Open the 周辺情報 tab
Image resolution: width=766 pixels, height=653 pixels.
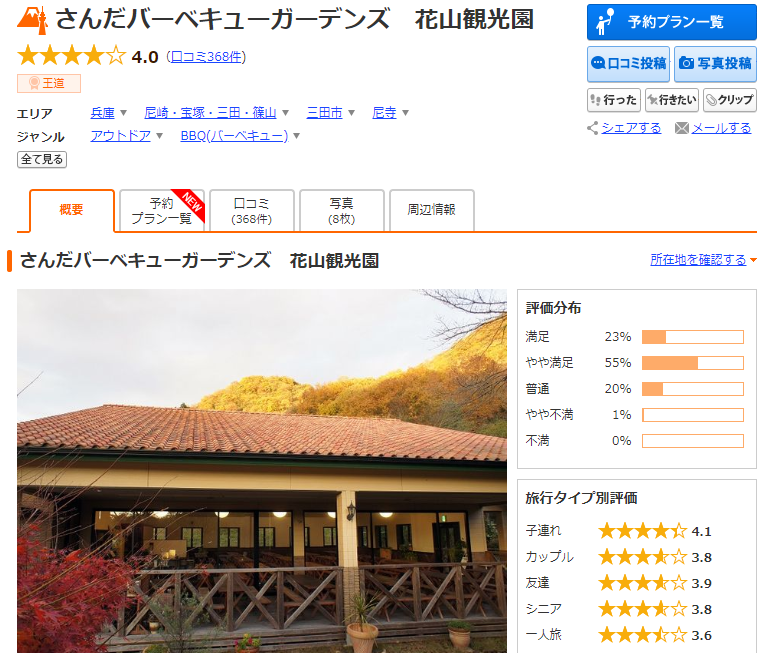pyautogui.click(x=431, y=210)
